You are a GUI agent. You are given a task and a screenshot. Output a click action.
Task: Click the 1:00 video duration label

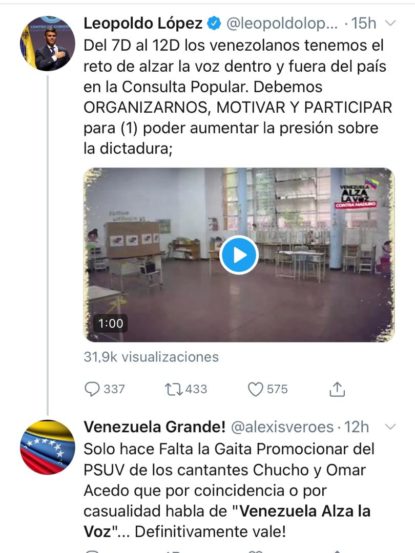pos(111,323)
